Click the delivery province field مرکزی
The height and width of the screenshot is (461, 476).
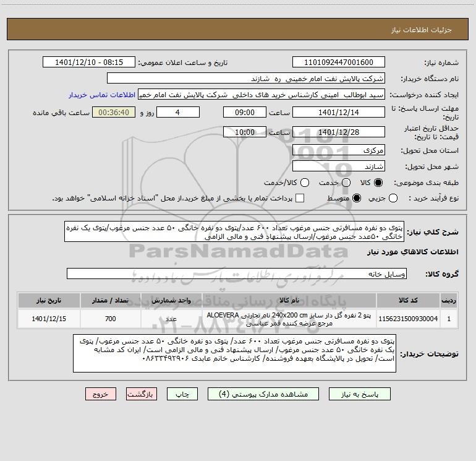coord(339,150)
